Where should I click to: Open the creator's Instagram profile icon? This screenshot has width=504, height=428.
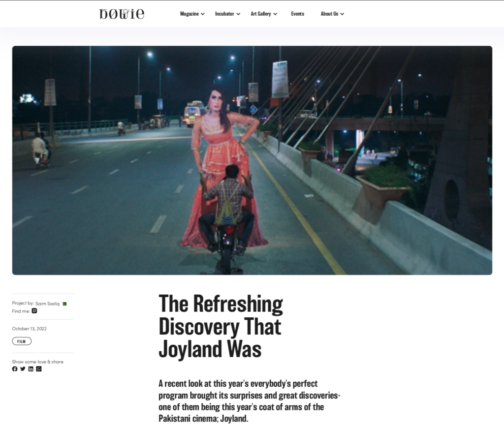click(34, 311)
